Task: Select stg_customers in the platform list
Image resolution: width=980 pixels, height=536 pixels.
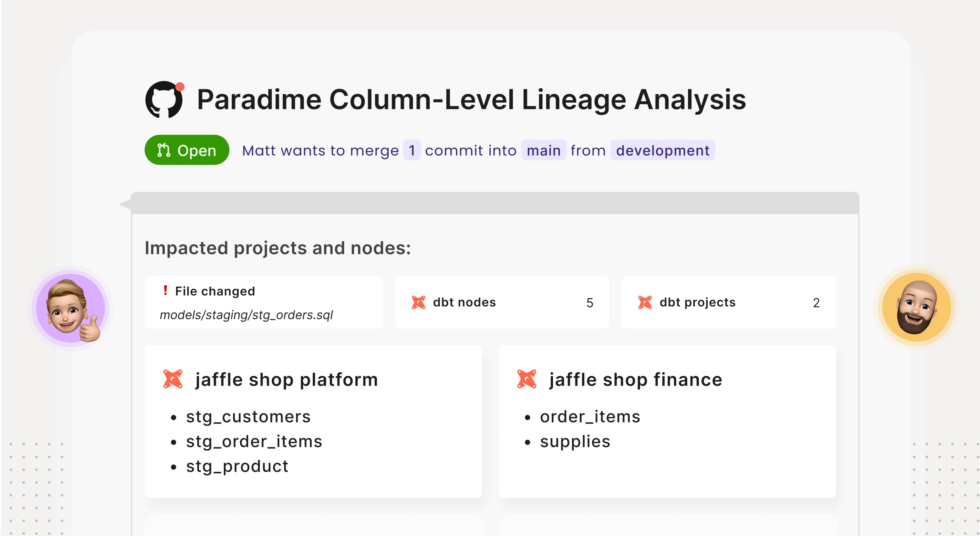Action: tap(248, 417)
